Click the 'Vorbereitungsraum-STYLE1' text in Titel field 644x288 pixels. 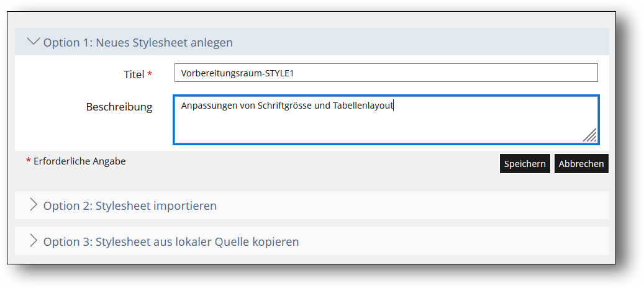coord(237,73)
